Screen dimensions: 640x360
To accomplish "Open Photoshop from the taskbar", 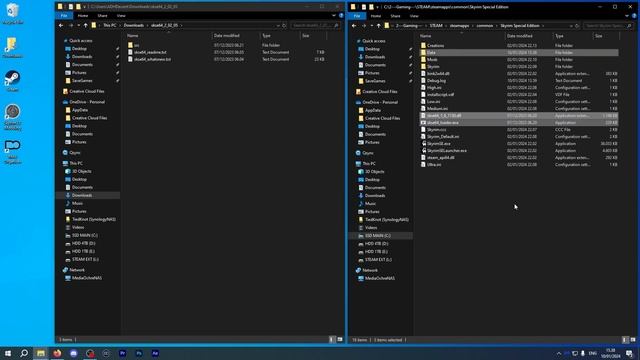I will point(139,353).
